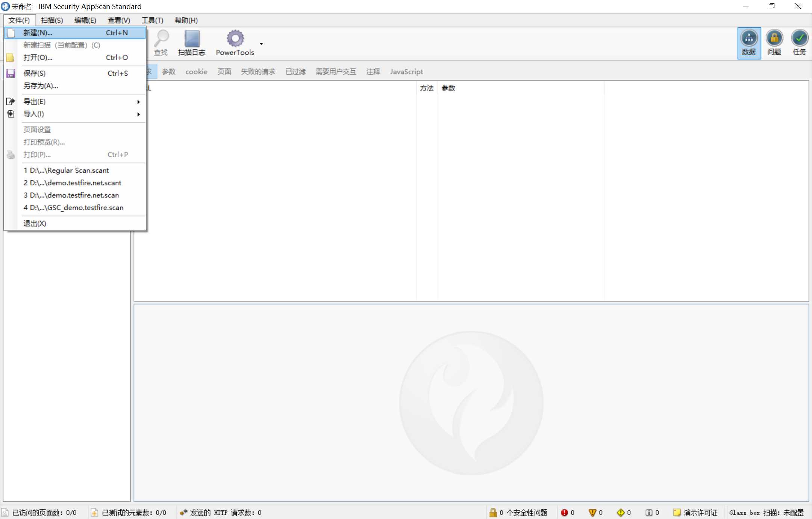Open recent file demo.testfire.net.scan
The width and height of the screenshot is (812, 519).
(x=75, y=195)
